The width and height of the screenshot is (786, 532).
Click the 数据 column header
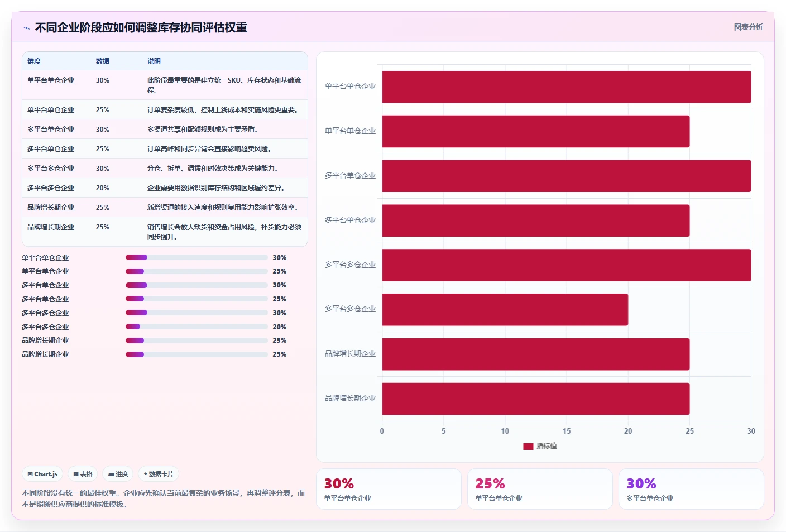pyautogui.click(x=103, y=61)
